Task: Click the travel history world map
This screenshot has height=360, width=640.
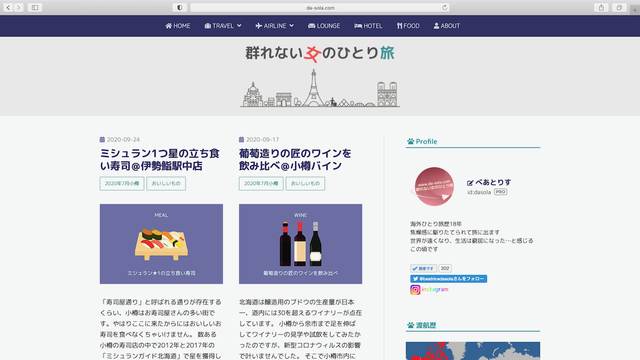Action: 473,351
